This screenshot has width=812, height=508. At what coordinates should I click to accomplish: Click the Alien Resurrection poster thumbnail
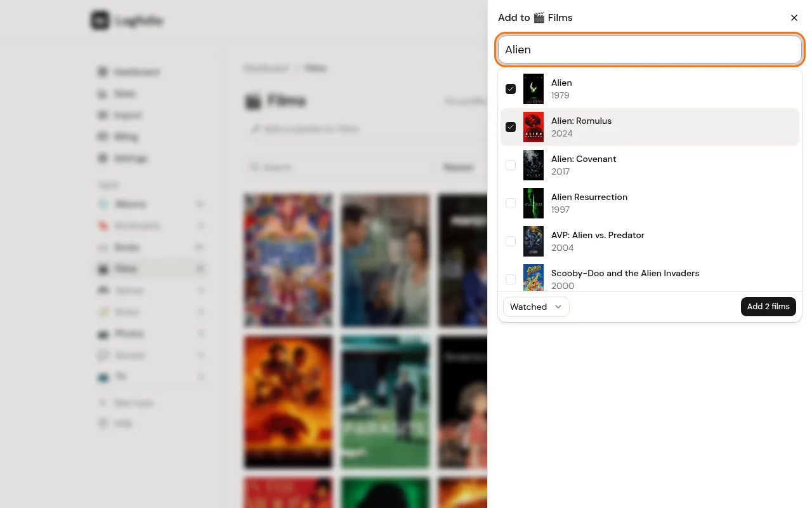534,203
